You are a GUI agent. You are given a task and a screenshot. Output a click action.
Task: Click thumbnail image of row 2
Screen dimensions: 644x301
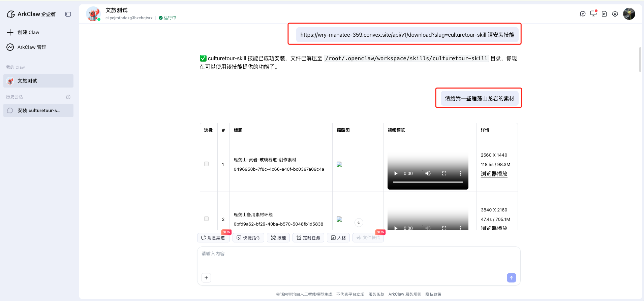pos(339,219)
